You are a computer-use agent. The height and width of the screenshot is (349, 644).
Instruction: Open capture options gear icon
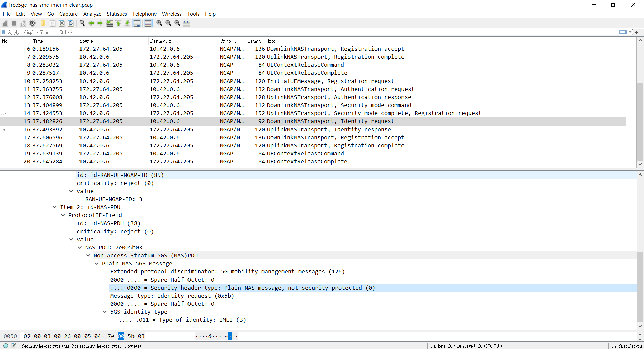point(32,23)
